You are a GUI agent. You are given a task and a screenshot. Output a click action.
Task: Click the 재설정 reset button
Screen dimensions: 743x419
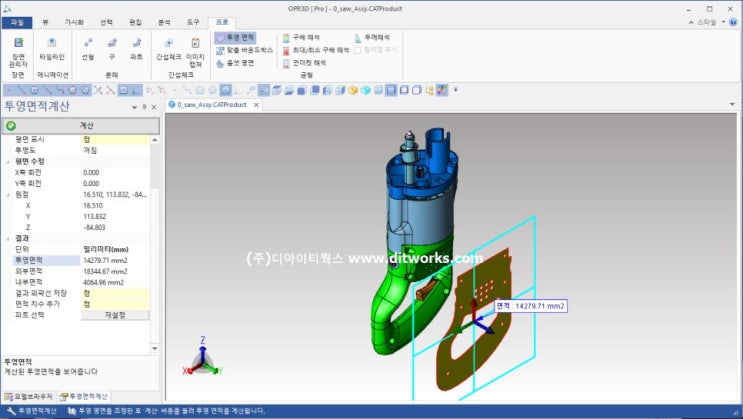[x=115, y=315]
